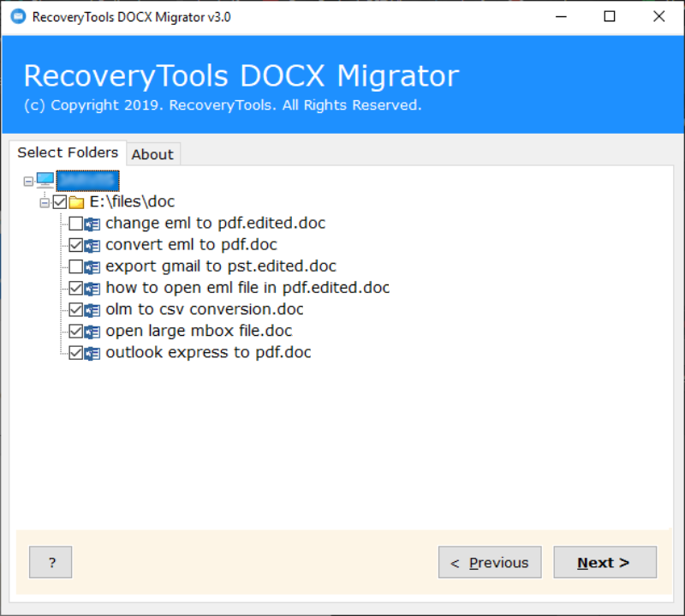Open help with the ? button
This screenshot has width=685, height=616.
click(51, 562)
